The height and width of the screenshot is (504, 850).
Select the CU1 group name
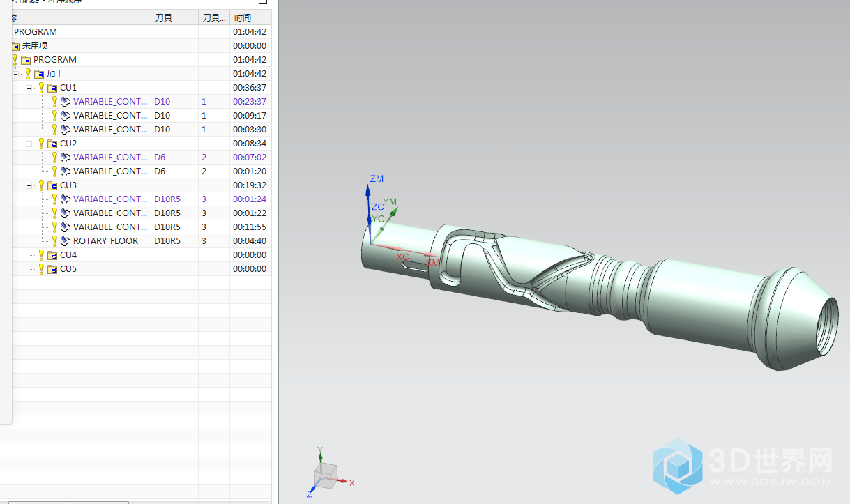pos(68,88)
